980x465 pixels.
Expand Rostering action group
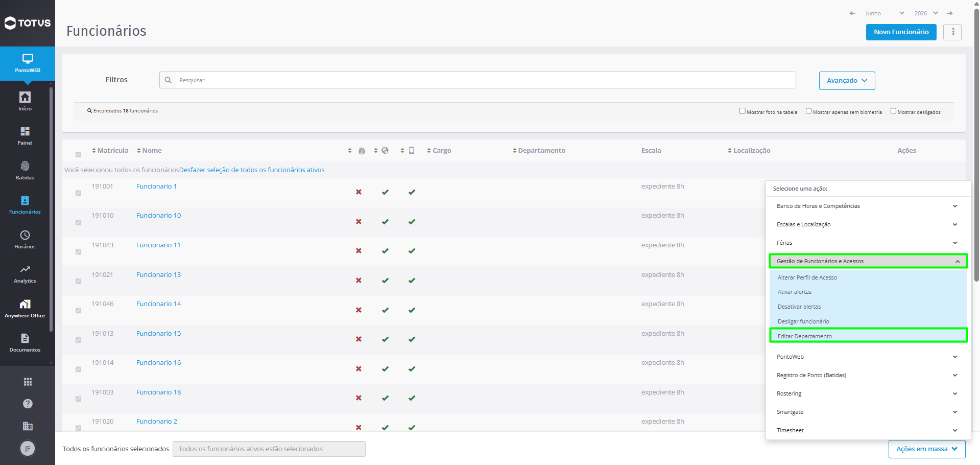coord(868,393)
